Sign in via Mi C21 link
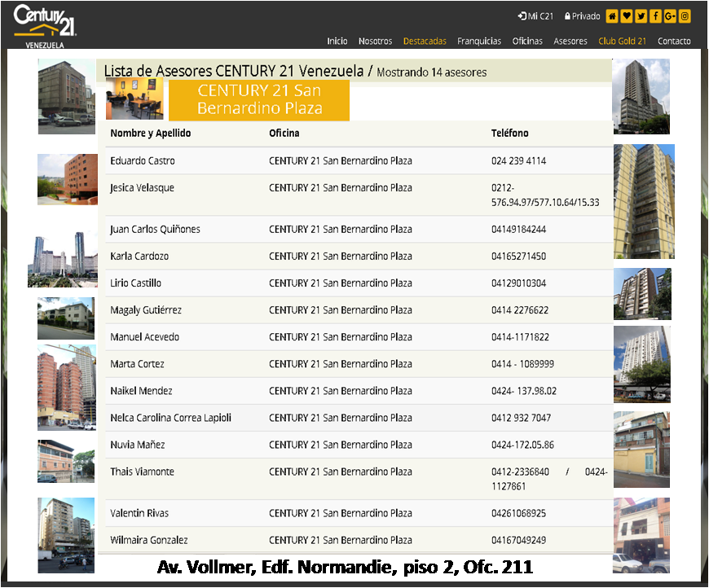Screen dimensions: 709x588 click(535, 16)
